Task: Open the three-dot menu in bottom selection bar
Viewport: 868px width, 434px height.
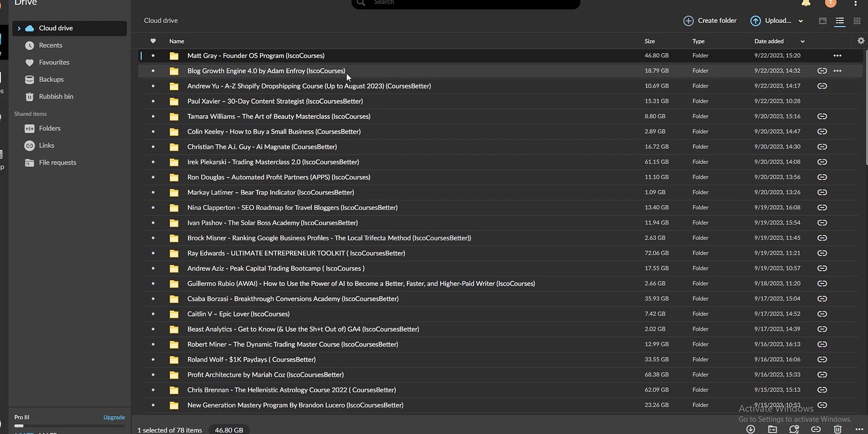Action: click(x=858, y=429)
